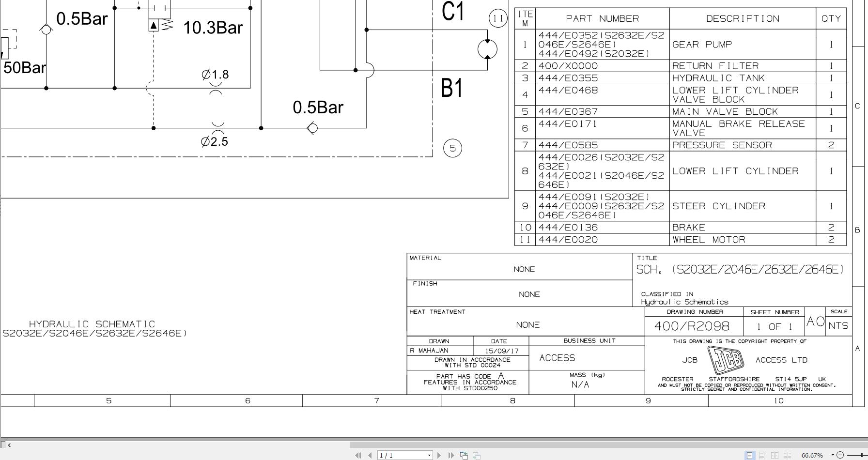Click the NTS scale value
The height and width of the screenshot is (460, 868).
[x=838, y=326]
